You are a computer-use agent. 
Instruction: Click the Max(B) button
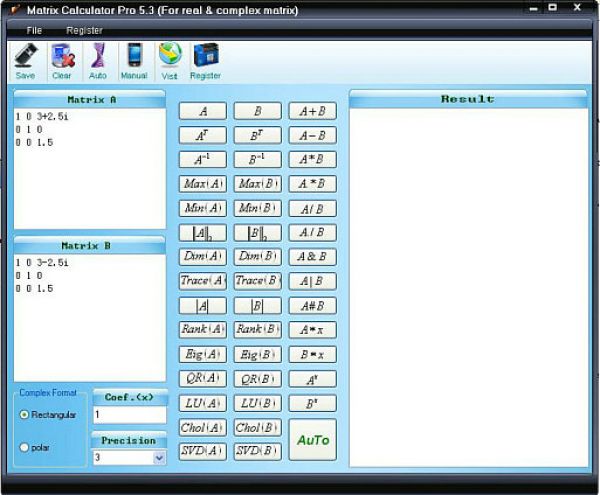pyautogui.click(x=258, y=184)
